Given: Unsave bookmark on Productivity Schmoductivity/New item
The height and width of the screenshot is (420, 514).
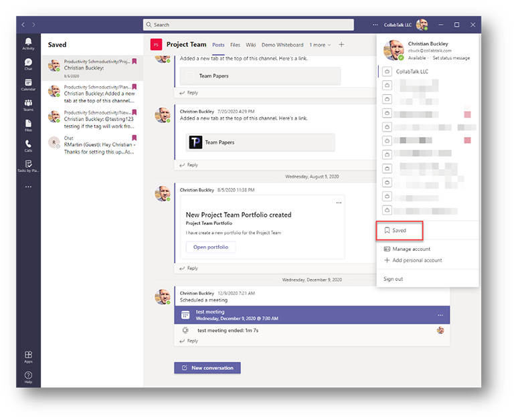Looking at the screenshot, I should (134, 112).
